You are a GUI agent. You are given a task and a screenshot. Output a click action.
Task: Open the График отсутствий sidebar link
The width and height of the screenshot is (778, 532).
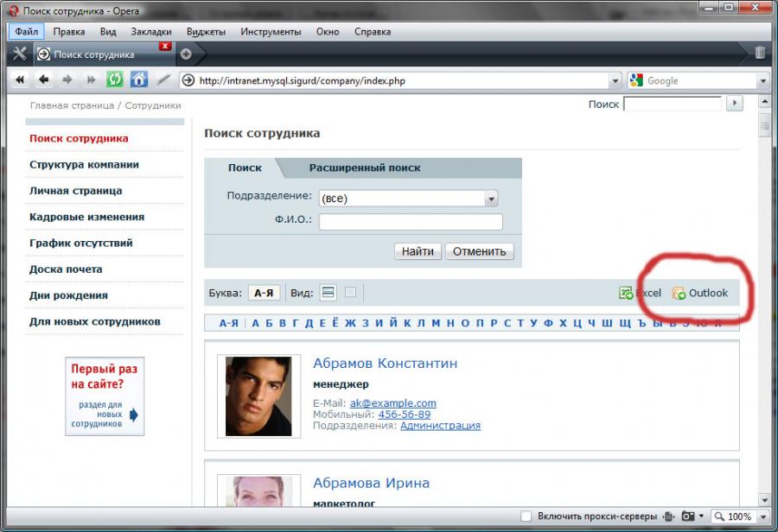81,243
